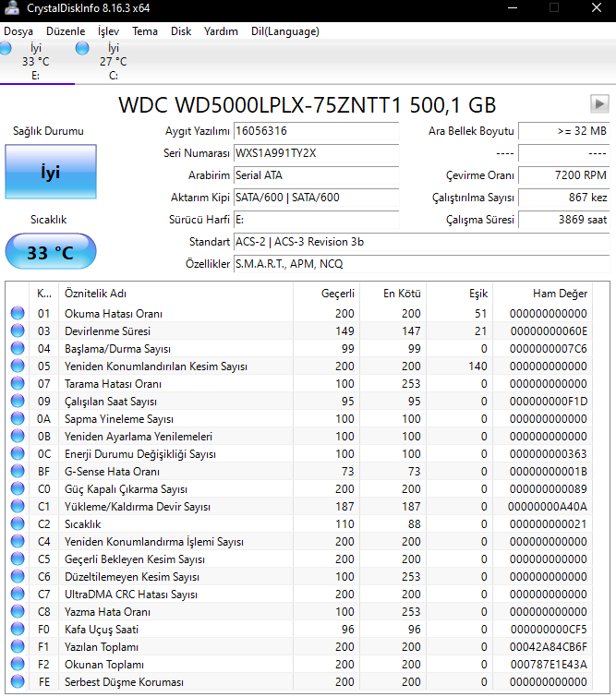This screenshot has width=616, height=697.
Task: Click status orb for Yazılan Toplamı
Action: click(18, 647)
